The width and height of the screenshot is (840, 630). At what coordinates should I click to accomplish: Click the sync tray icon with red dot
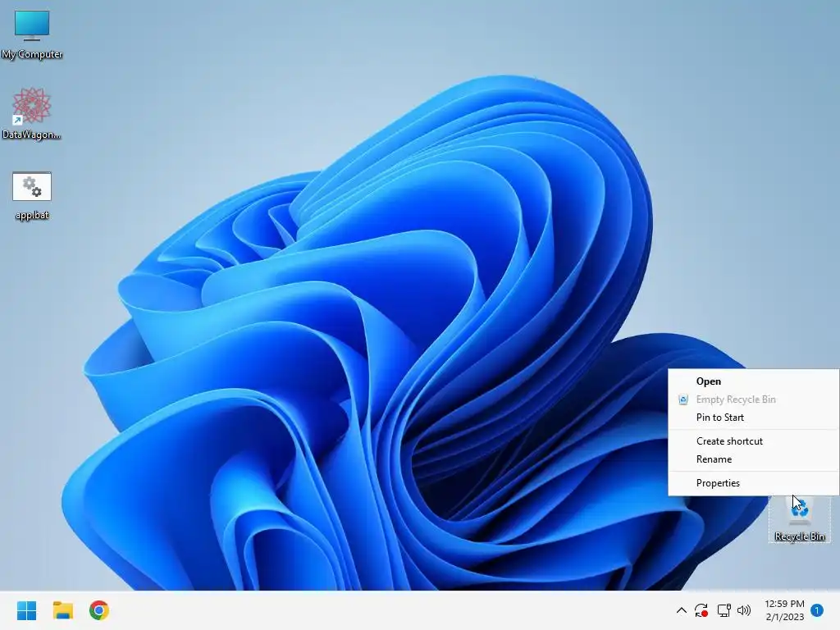(x=701, y=610)
